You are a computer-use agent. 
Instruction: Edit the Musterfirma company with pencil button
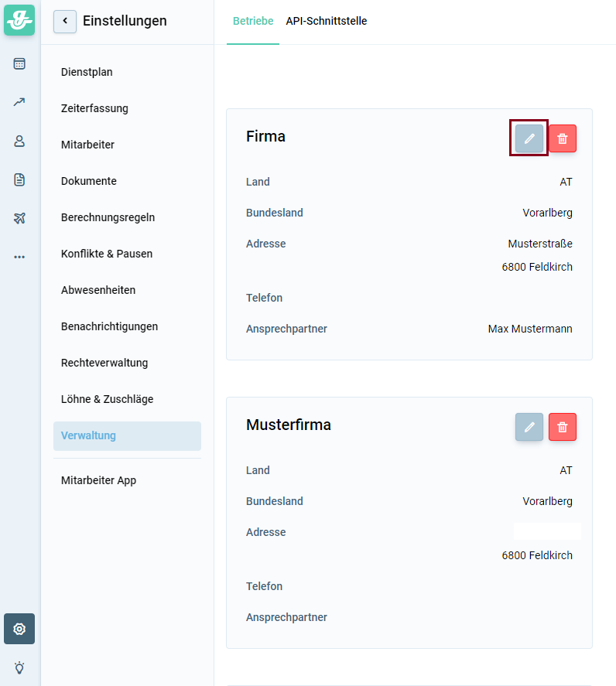pyautogui.click(x=529, y=427)
